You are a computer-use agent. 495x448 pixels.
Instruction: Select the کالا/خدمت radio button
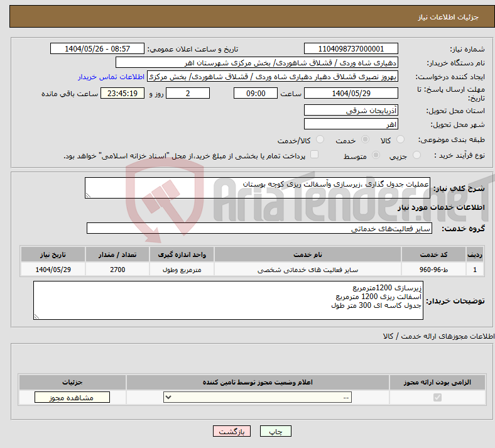click(320, 139)
